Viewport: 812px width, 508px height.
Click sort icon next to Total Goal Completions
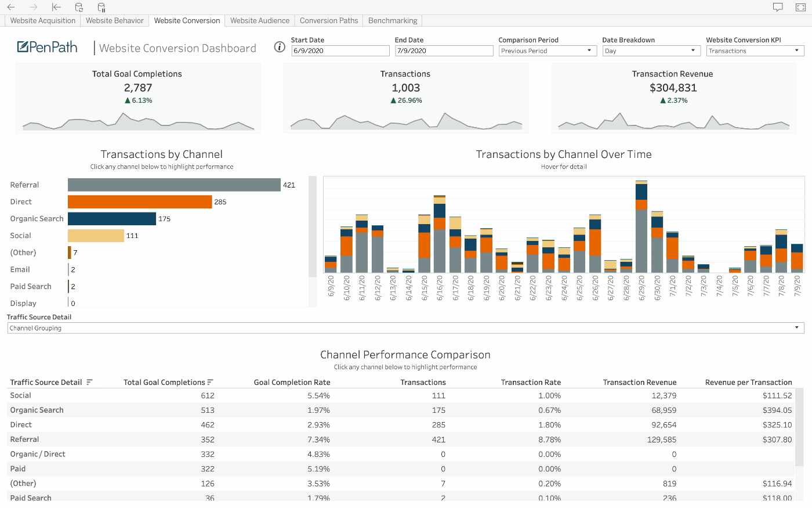point(210,382)
